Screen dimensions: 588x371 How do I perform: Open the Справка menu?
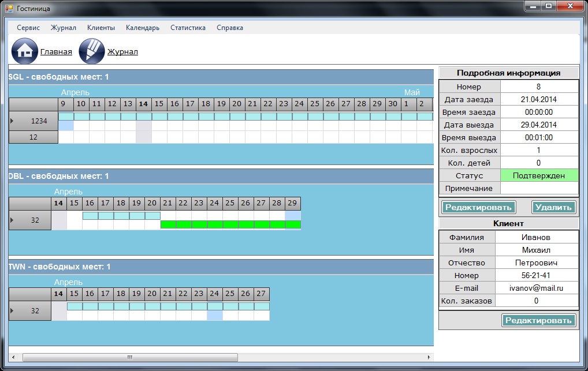point(230,28)
